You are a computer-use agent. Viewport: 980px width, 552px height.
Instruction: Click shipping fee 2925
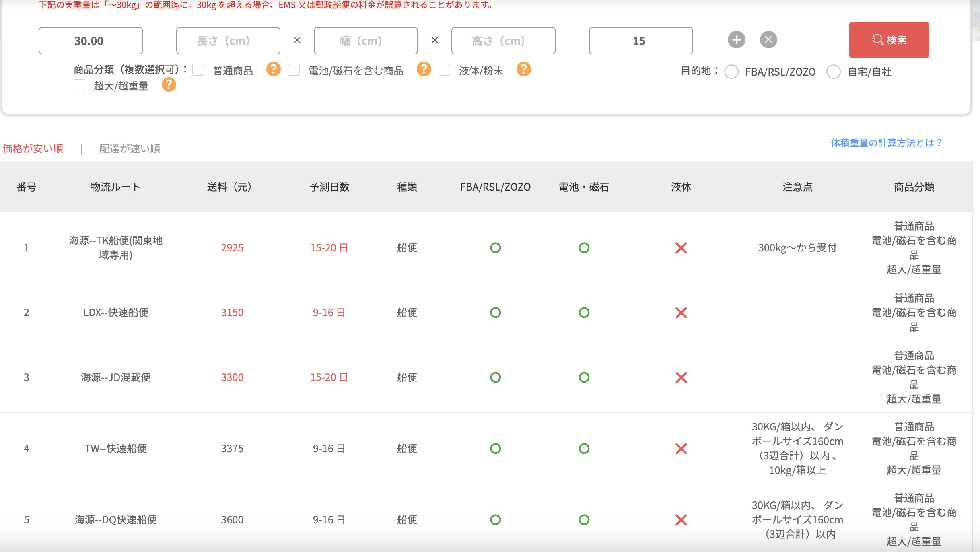(x=232, y=248)
